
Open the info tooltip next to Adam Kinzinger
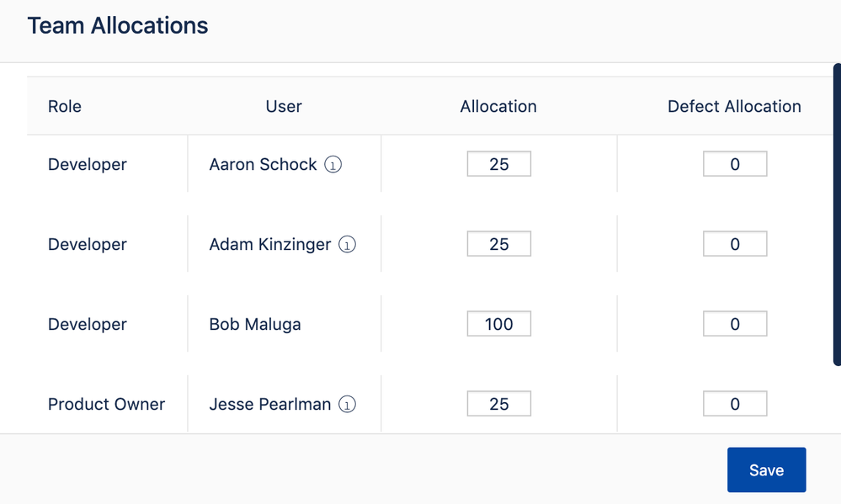(345, 245)
